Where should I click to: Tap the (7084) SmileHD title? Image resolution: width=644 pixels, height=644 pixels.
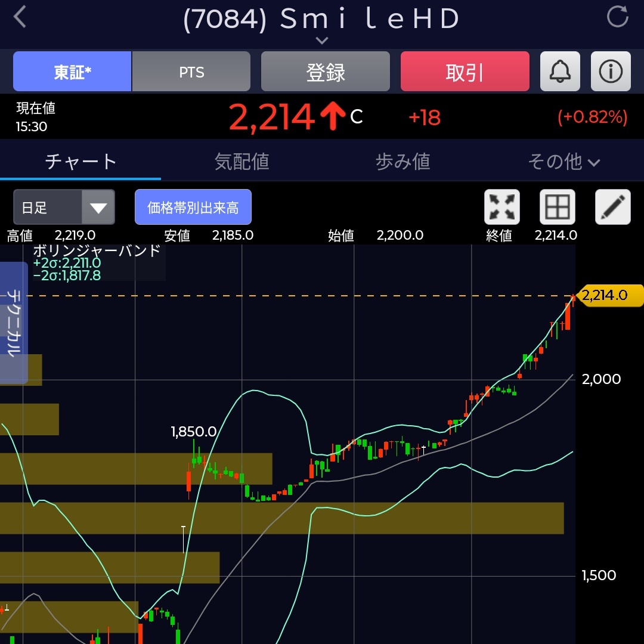click(321, 18)
